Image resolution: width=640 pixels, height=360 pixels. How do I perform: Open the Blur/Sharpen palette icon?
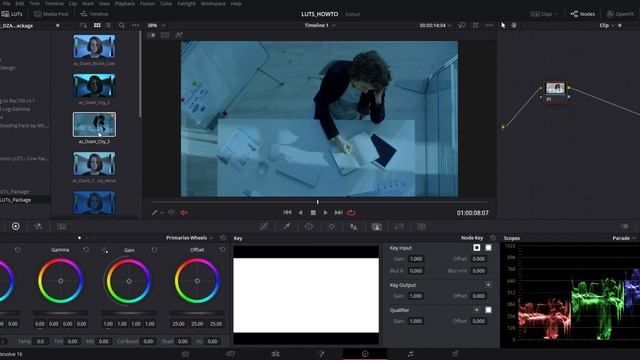354,227
